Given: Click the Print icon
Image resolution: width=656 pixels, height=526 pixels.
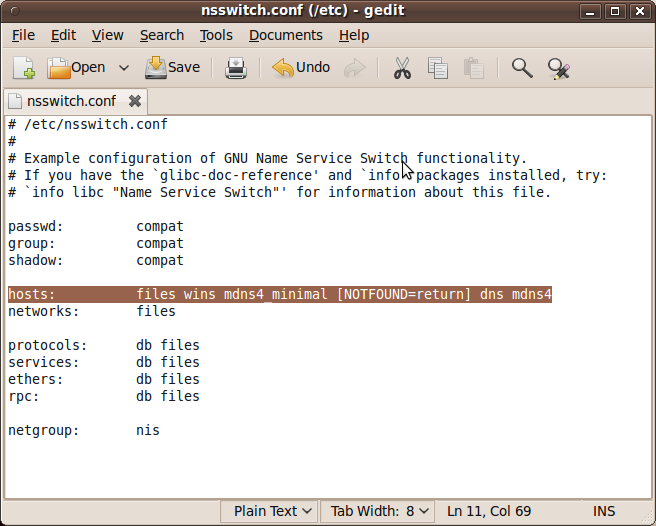Looking at the screenshot, I should coord(236,68).
